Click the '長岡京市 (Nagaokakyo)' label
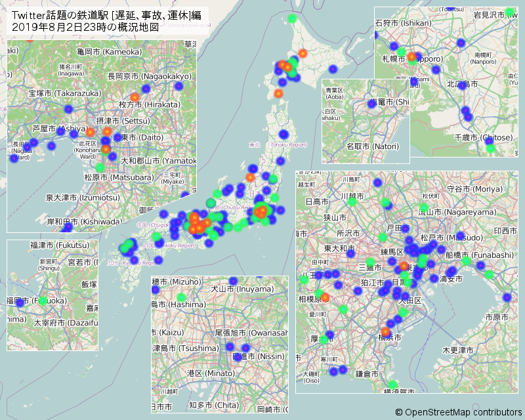This screenshot has height=420, width=525. pyautogui.click(x=150, y=76)
